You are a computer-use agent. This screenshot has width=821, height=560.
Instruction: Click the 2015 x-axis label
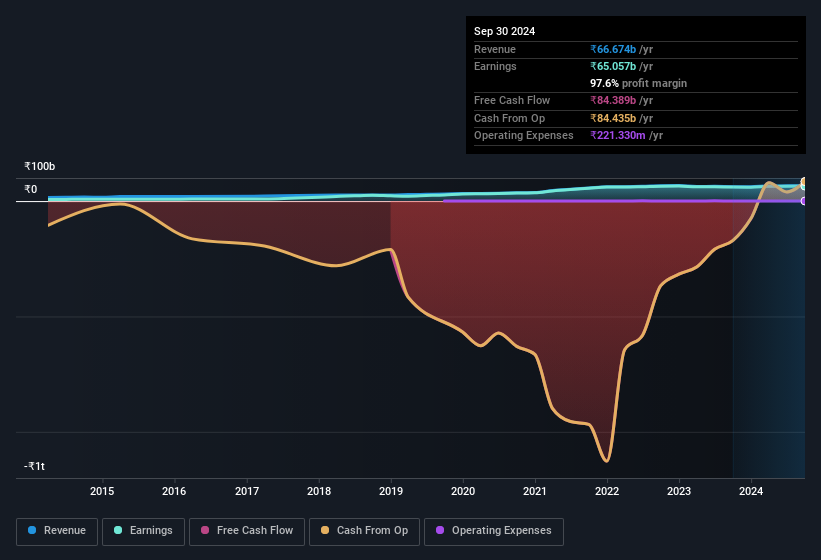coord(102,491)
